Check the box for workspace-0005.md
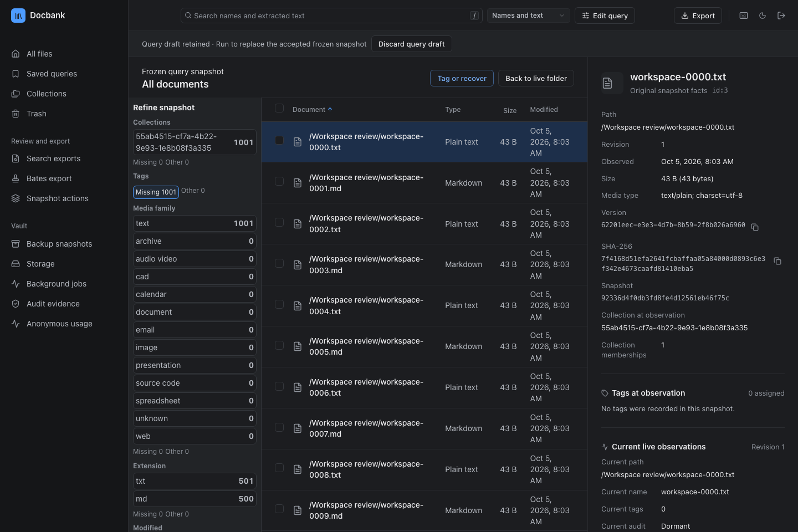The width and height of the screenshot is (798, 532). [279, 346]
